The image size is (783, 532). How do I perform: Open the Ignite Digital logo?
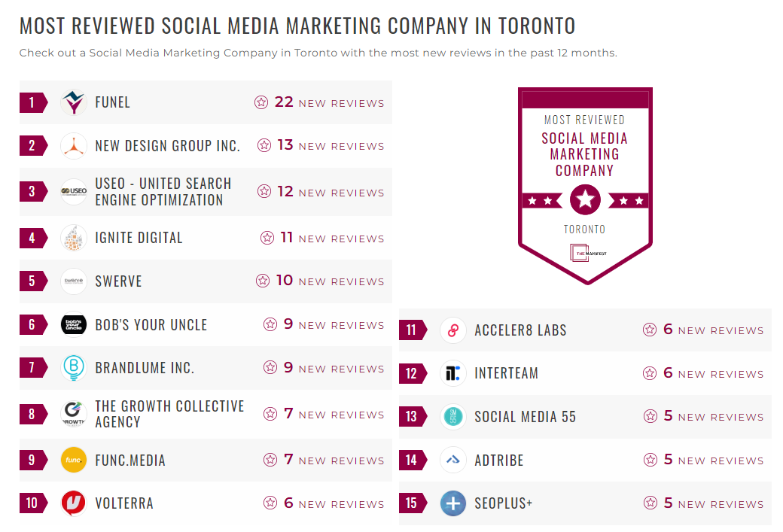[x=72, y=237]
